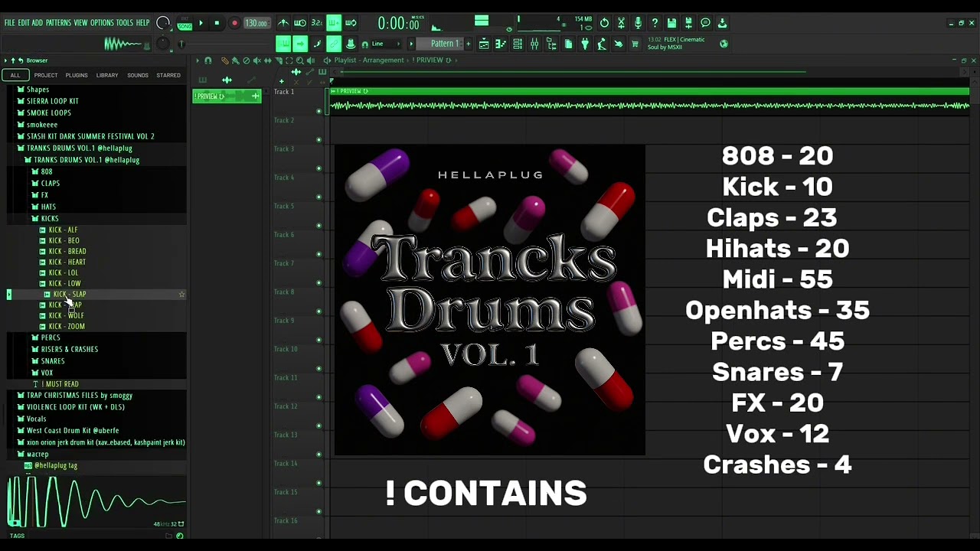
Task: Open the Playlist view
Action: tap(484, 44)
